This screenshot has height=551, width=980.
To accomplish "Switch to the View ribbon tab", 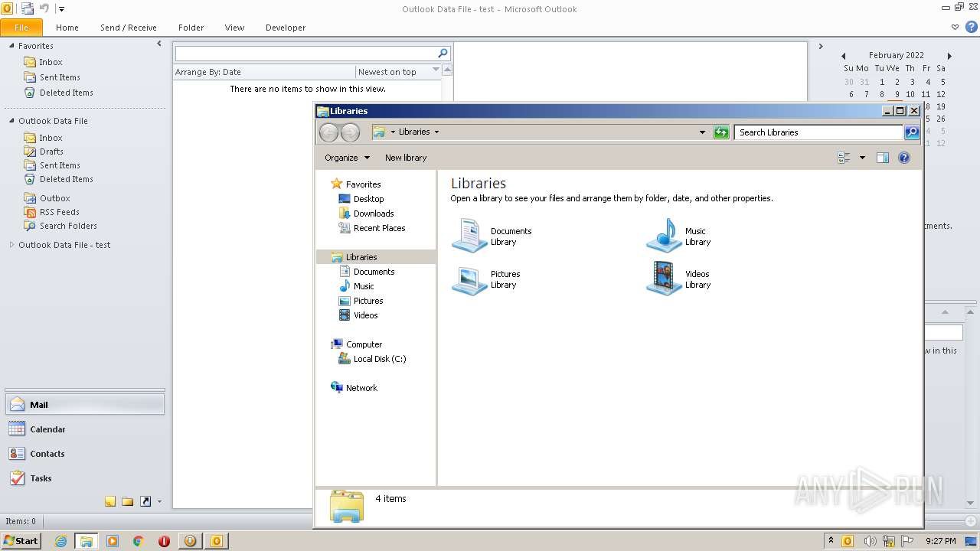I will pos(234,28).
